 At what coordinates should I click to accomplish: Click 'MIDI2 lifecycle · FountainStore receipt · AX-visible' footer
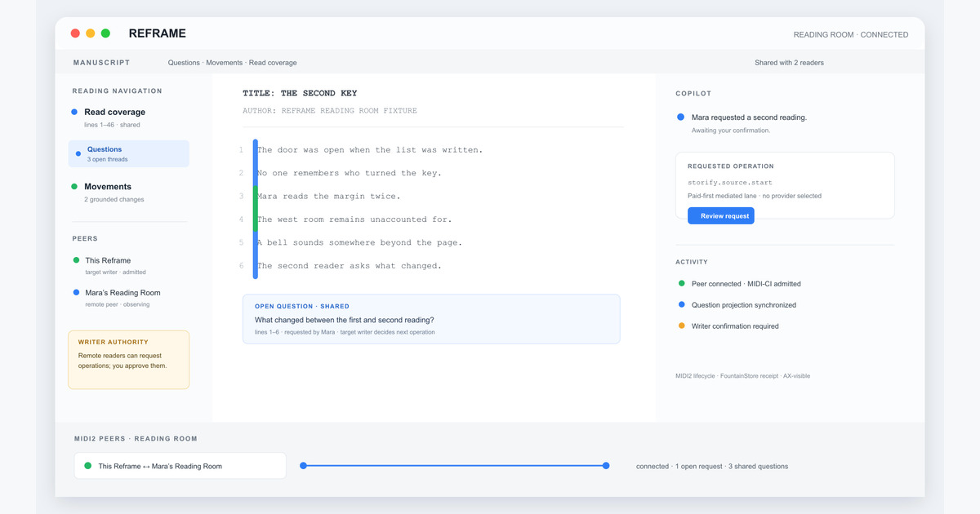(743, 376)
